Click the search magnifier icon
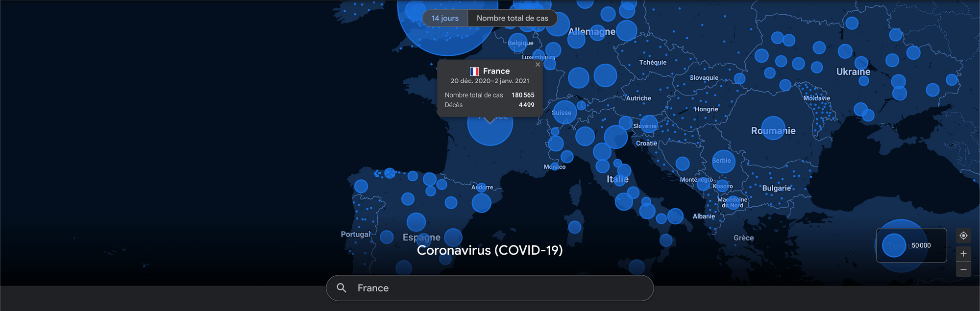The width and height of the screenshot is (980, 311). coord(342,288)
